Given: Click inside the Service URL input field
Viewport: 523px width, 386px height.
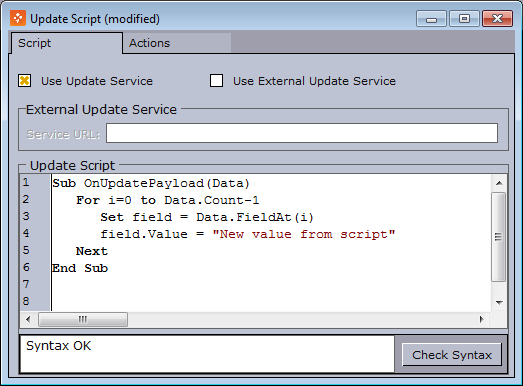Looking at the screenshot, I should (302, 133).
